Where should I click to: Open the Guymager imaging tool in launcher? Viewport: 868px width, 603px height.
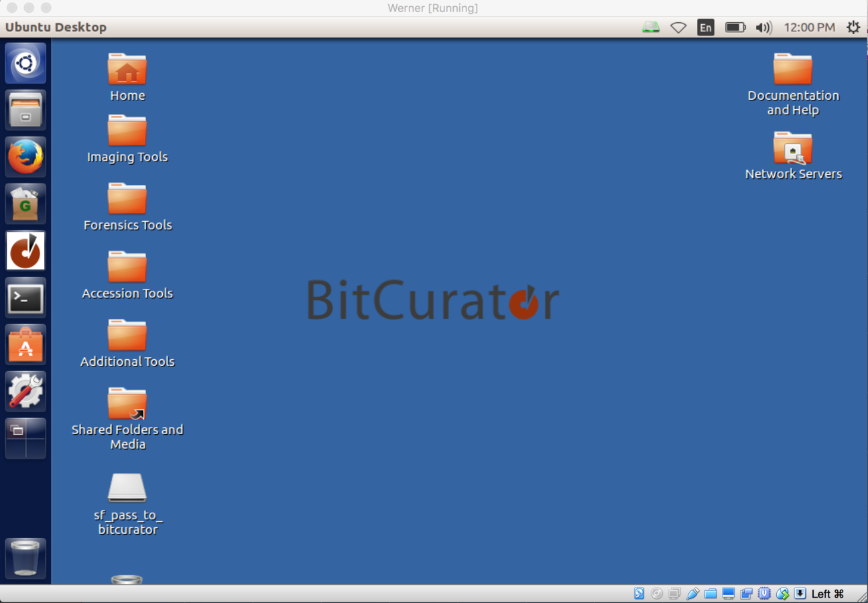25,204
